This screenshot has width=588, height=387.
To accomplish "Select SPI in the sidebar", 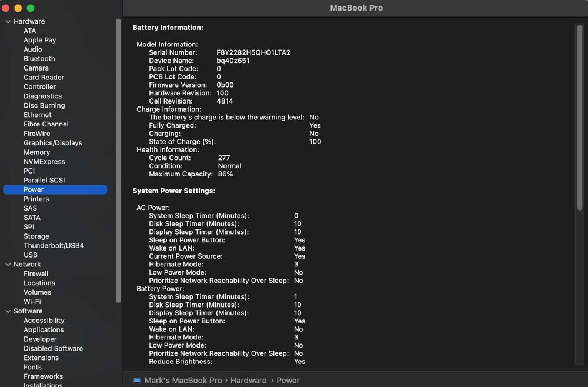I will [28, 227].
